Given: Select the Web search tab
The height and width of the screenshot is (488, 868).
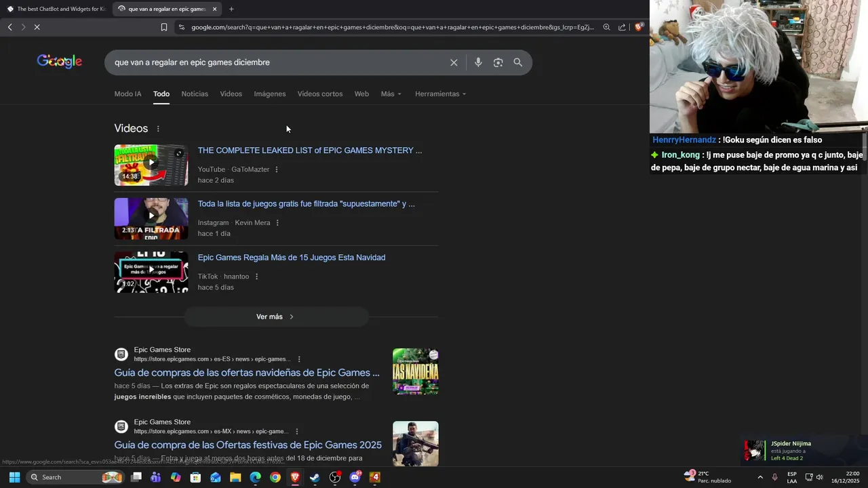Looking at the screenshot, I should [x=361, y=94].
